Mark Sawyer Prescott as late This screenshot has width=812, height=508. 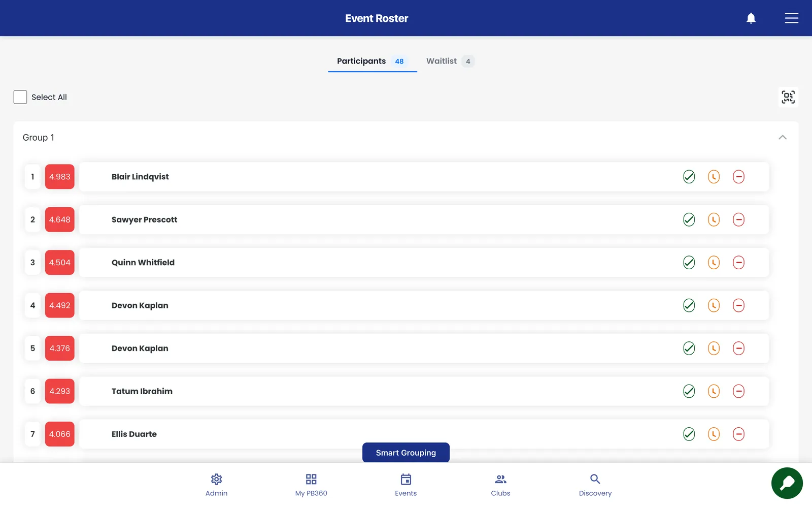[714, 219]
